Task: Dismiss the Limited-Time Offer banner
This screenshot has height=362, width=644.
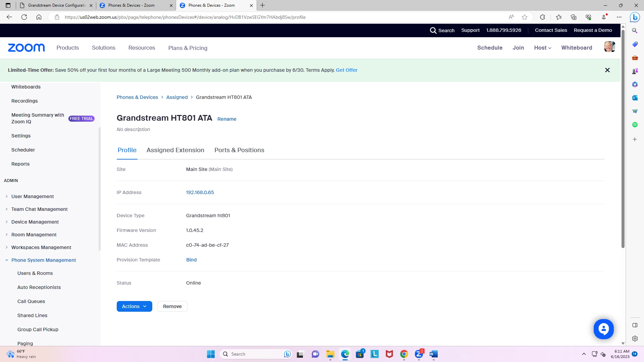Action: point(607,70)
